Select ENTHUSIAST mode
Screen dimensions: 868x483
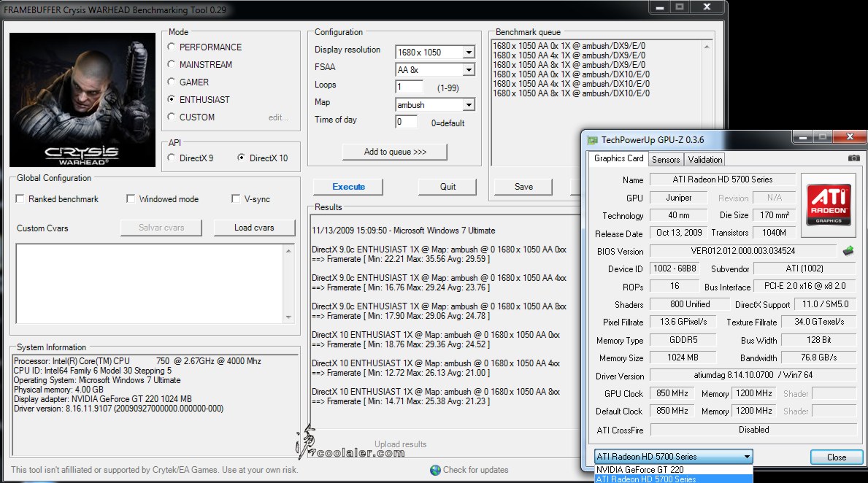click(x=171, y=99)
